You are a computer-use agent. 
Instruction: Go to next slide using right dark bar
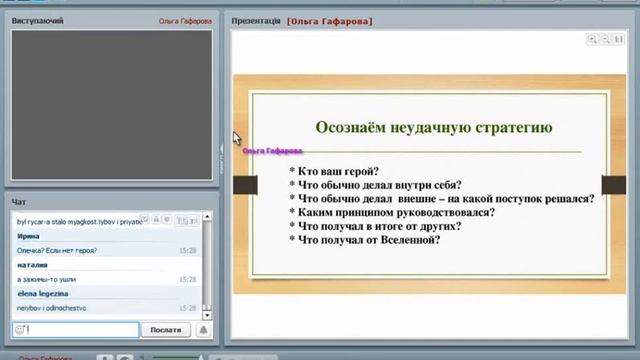tap(613, 185)
